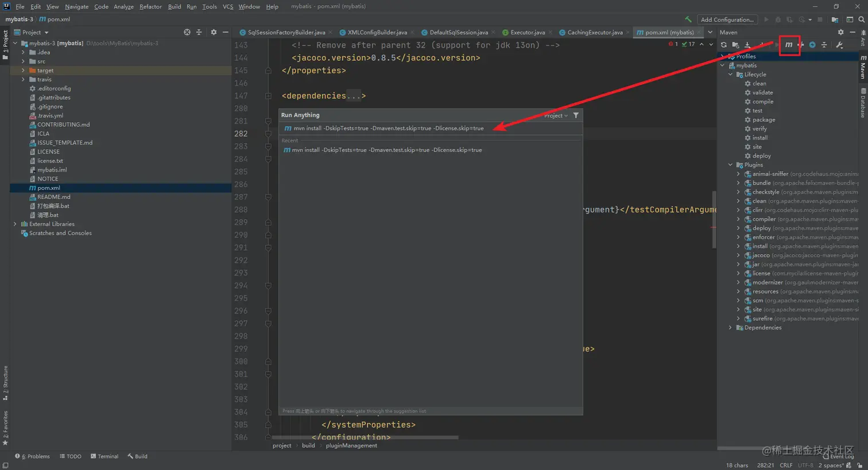Click the filter icon in Run Anything

point(576,115)
